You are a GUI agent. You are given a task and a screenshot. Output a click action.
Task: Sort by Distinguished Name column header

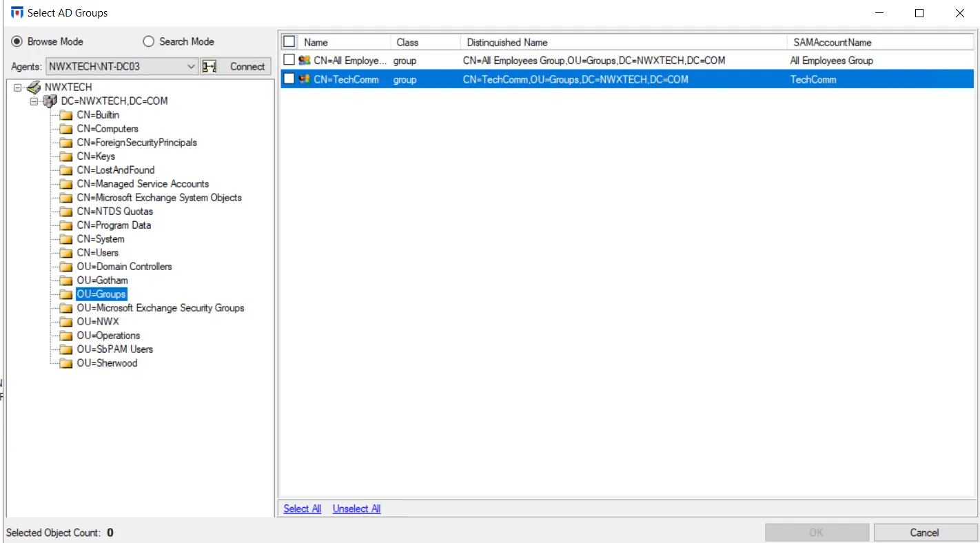point(624,42)
